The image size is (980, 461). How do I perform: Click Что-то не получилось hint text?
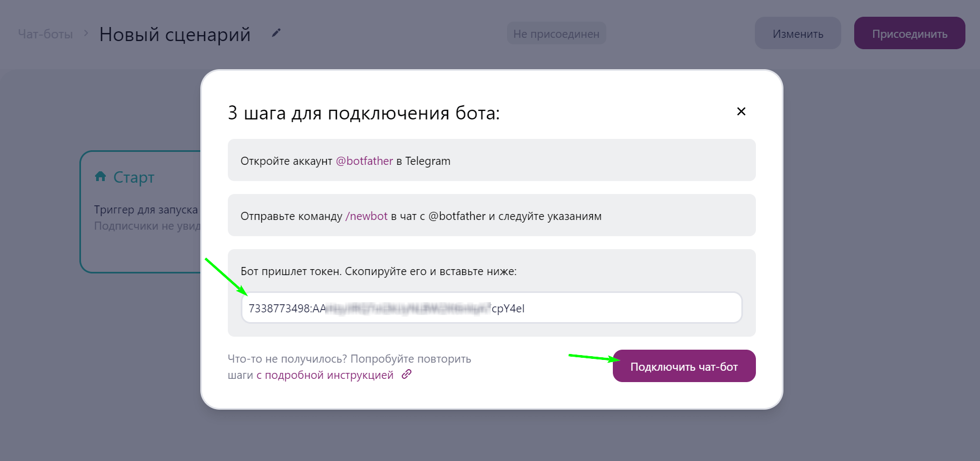click(x=349, y=366)
